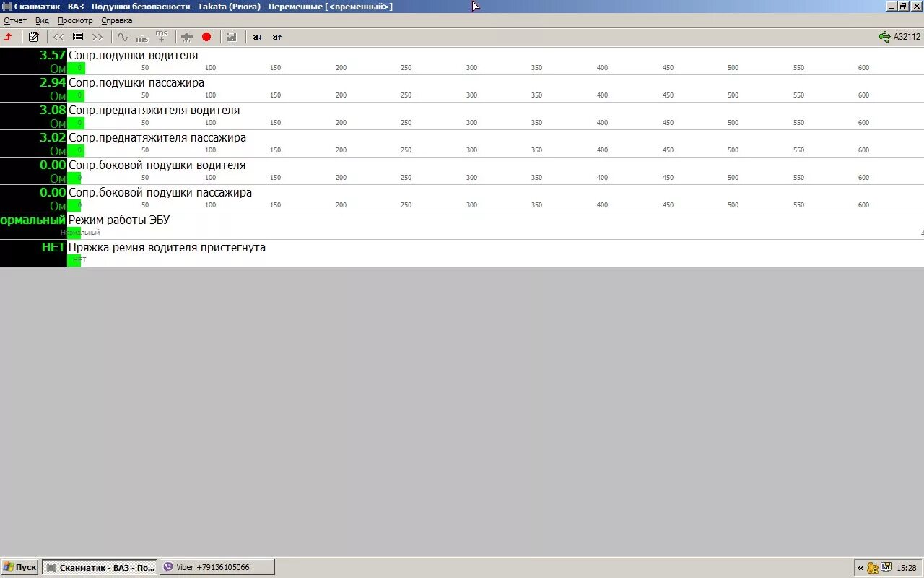Viewport: 924px width, 578px height.
Task: Select the Пряжка ремня водителя пристегнута row
Action: click(x=462, y=254)
